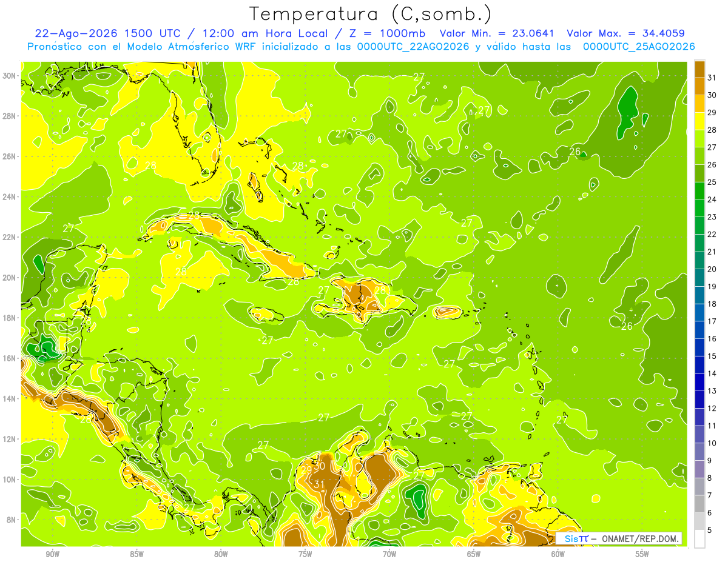Click the top brown swatch above colorbar 31
Screen dimensions: 728x562
699,69
